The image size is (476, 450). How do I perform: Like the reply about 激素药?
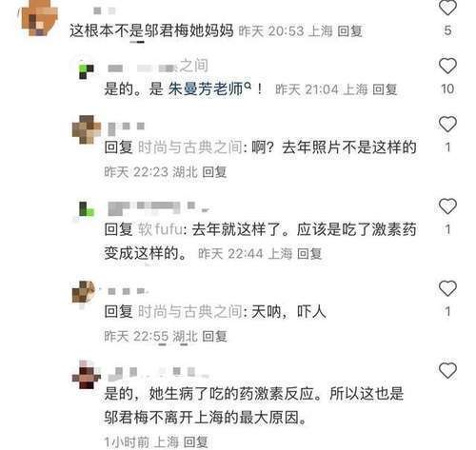coord(447,206)
